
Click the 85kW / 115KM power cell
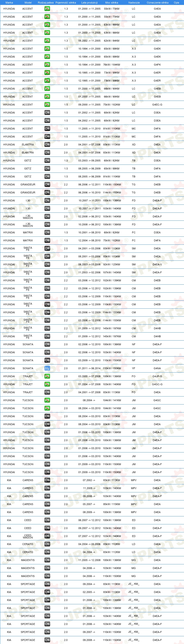pos(112,504)
